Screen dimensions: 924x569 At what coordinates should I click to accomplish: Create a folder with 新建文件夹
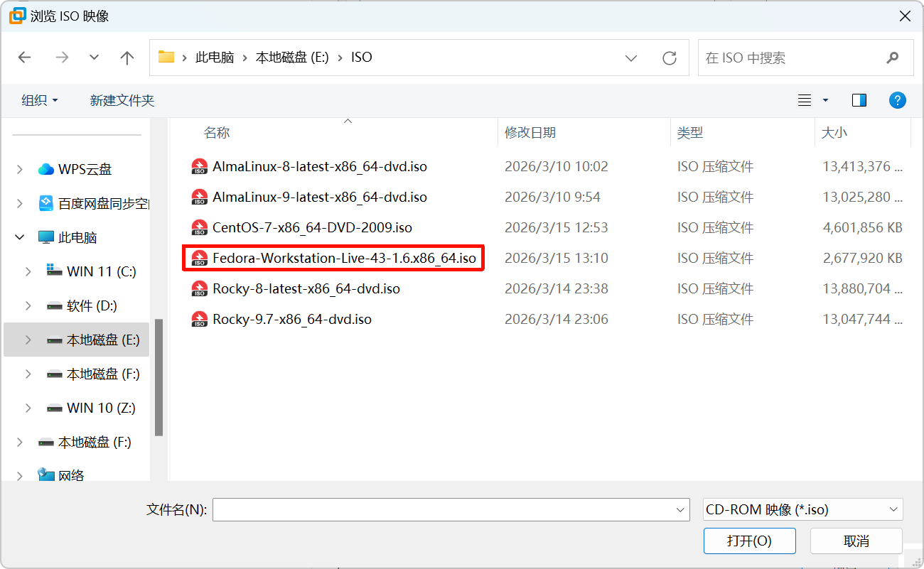(x=122, y=100)
